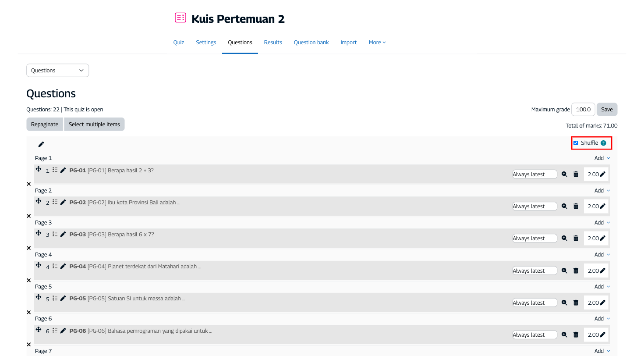Edit question PG-02 using its pencil icon
This screenshot has width=644, height=356.
pyautogui.click(x=63, y=203)
